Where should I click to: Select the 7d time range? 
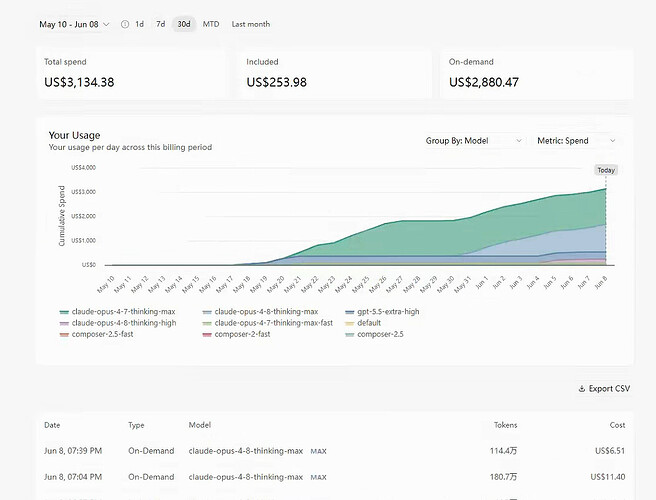point(161,24)
